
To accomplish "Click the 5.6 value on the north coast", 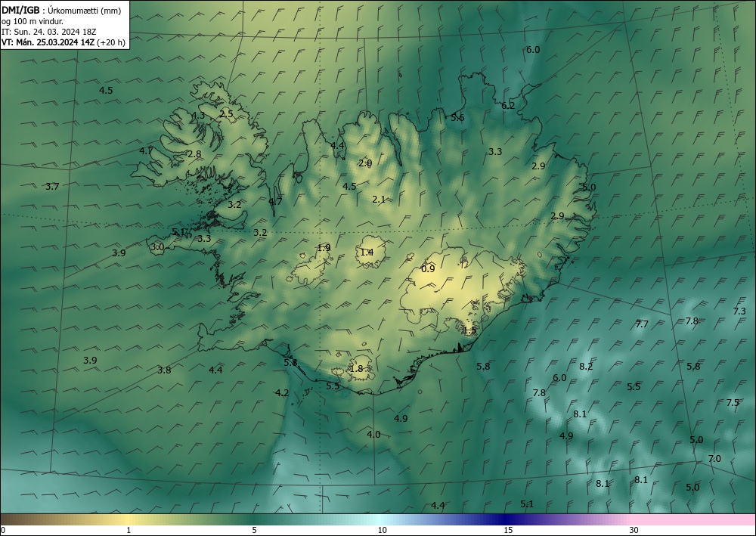I will 457,118.
